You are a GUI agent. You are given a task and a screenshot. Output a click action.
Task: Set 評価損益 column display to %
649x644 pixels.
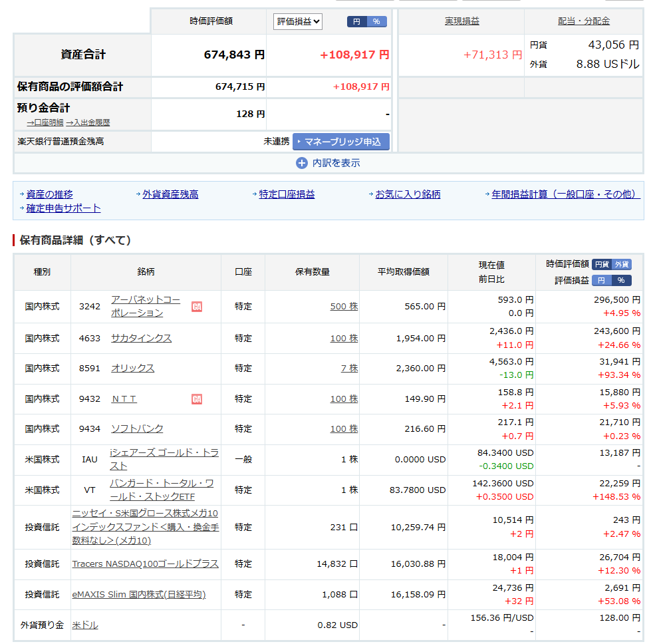(622, 280)
